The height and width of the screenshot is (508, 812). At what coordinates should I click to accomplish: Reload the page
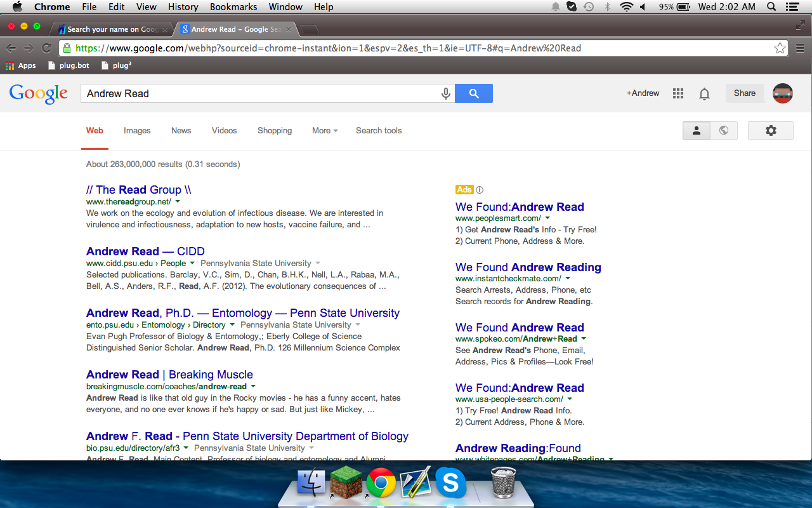[46, 48]
